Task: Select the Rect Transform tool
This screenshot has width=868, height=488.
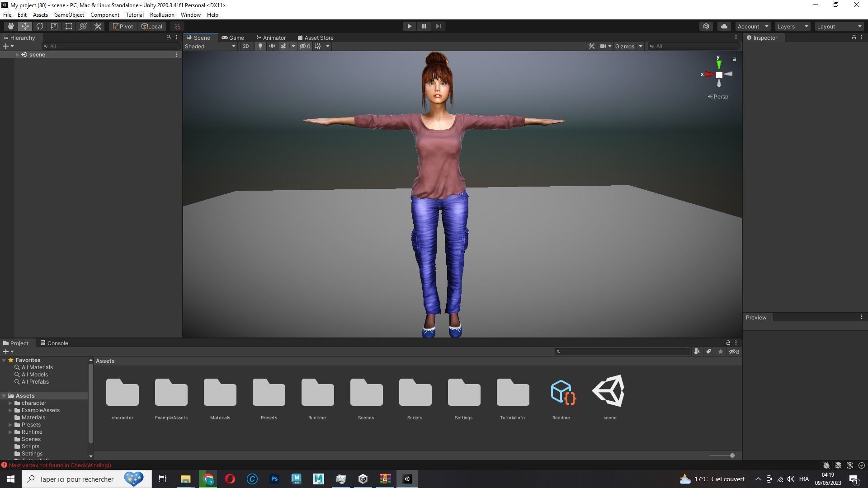Action: pyautogui.click(x=69, y=26)
